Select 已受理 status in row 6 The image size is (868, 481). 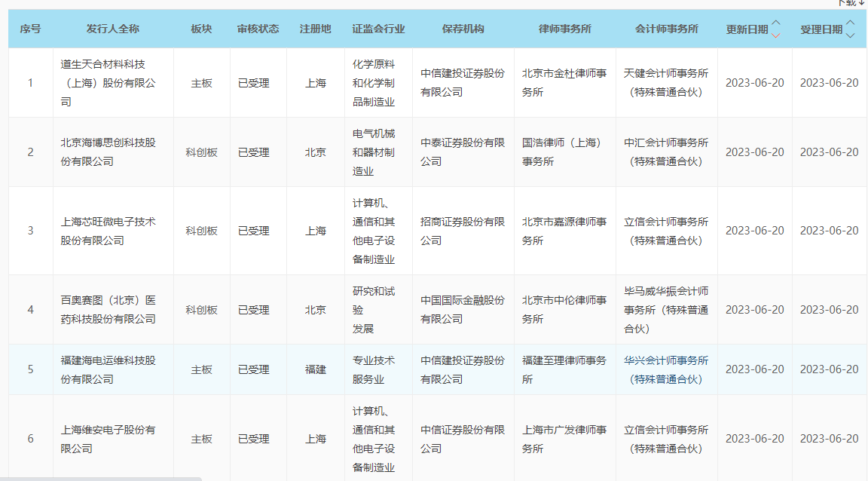pos(253,439)
